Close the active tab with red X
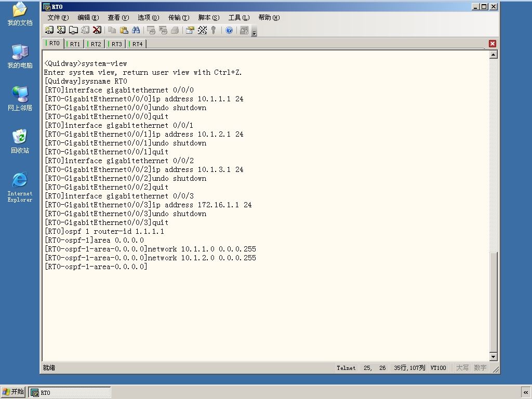This screenshot has width=532, height=399. [x=493, y=44]
